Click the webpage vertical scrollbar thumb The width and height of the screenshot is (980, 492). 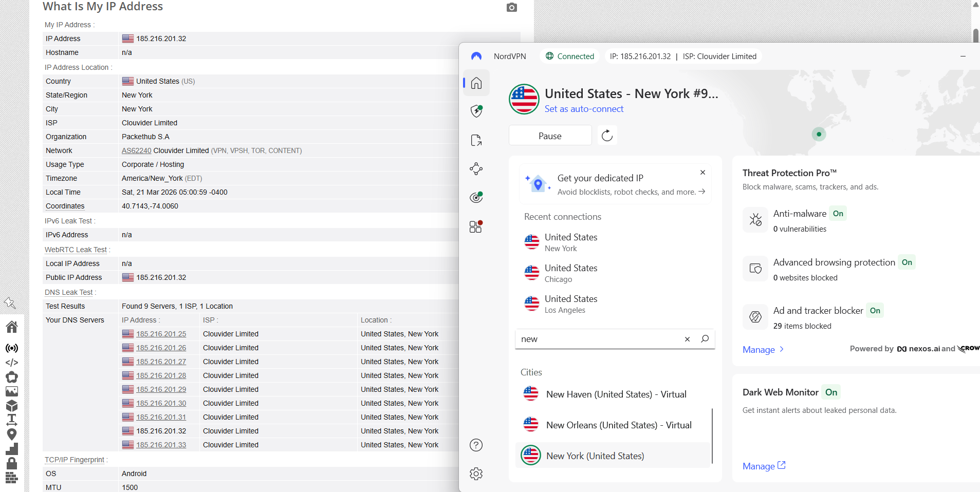(x=975, y=35)
